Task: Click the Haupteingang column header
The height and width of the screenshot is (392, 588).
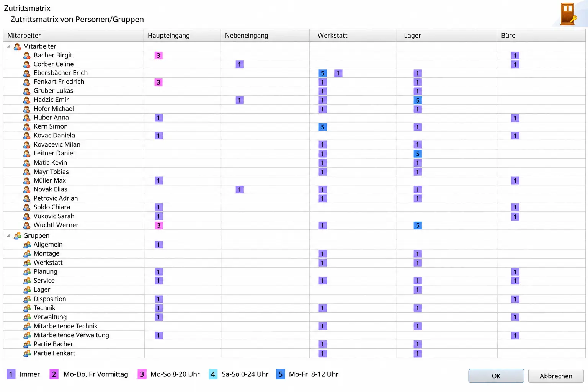Action: pos(182,36)
